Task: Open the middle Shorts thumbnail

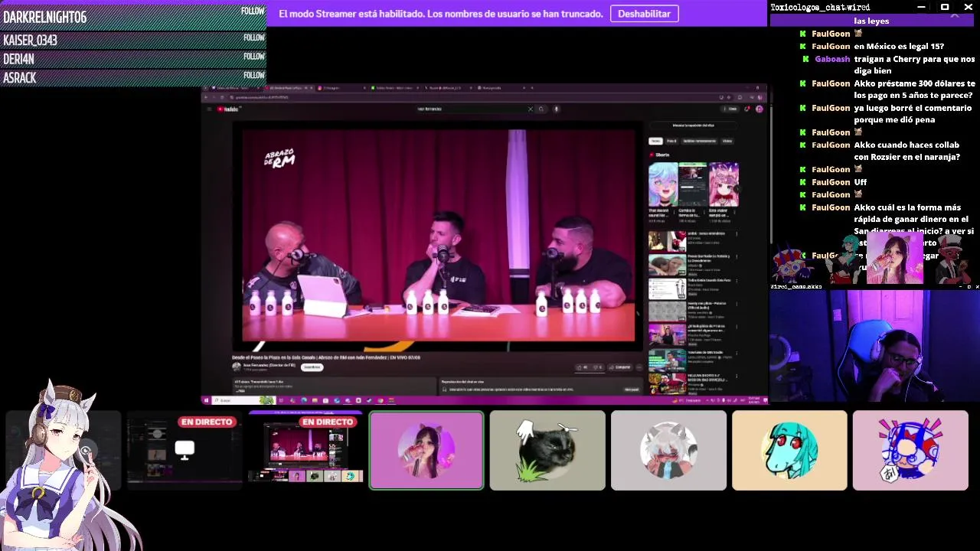Action: click(693, 184)
